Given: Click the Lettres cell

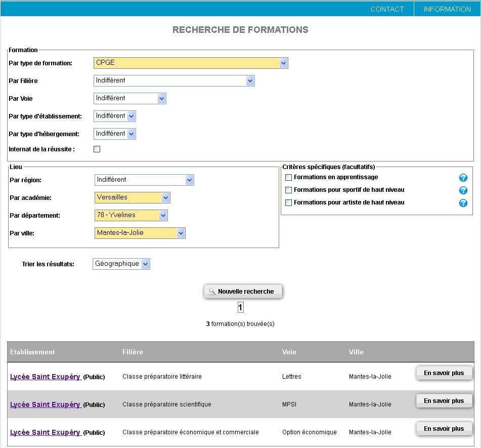Looking at the screenshot, I should coord(292,377).
